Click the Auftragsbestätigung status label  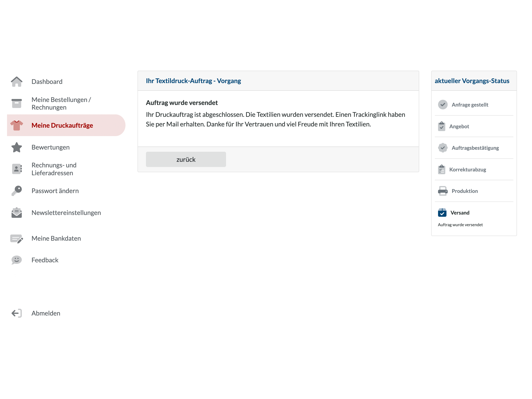(x=475, y=148)
